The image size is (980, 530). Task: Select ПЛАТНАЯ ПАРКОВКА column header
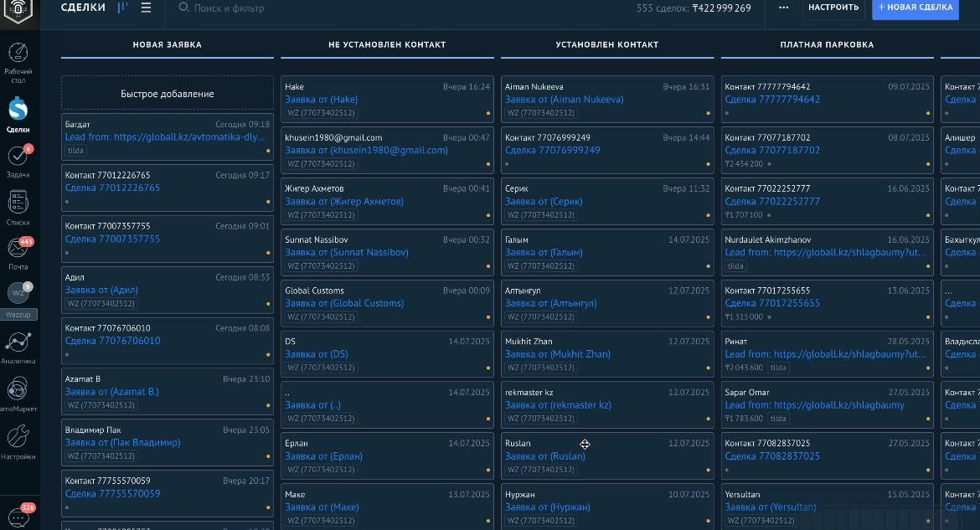827,44
